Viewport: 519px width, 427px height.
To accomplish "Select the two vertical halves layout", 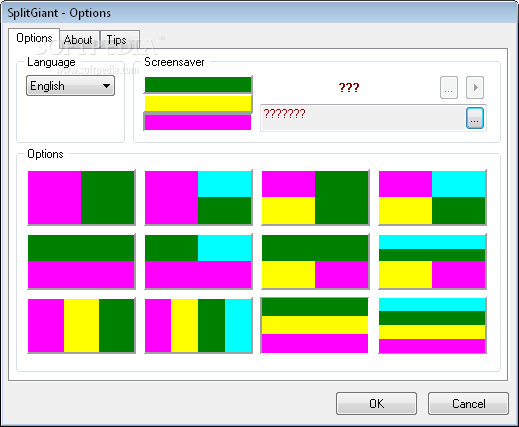I will point(81,197).
